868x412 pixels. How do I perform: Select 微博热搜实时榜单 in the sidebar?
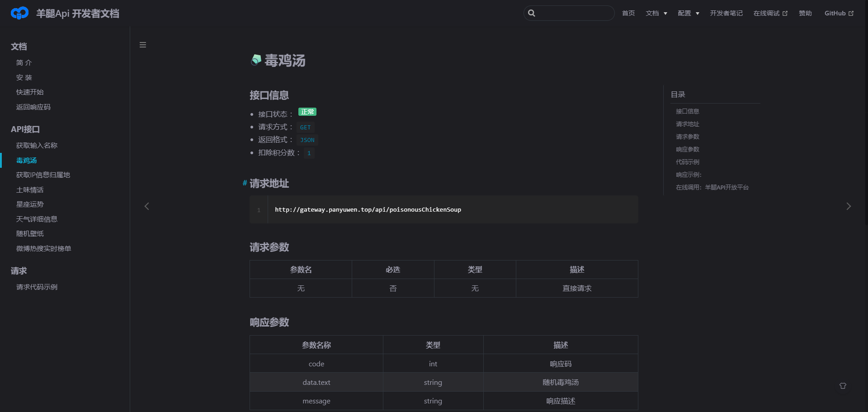pos(43,248)
